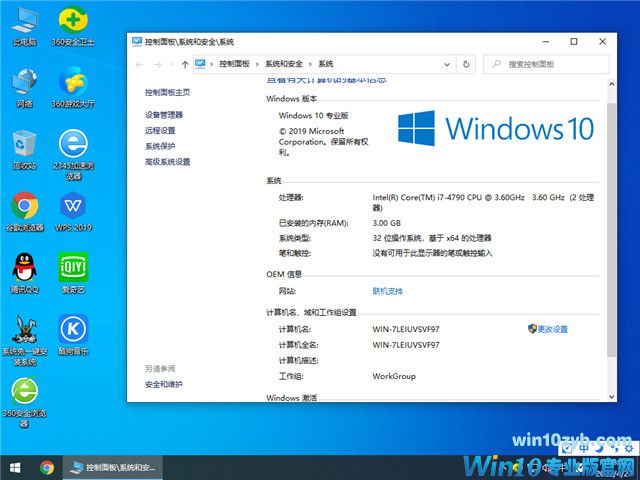Minimize the System control panel window

point(546,42)
